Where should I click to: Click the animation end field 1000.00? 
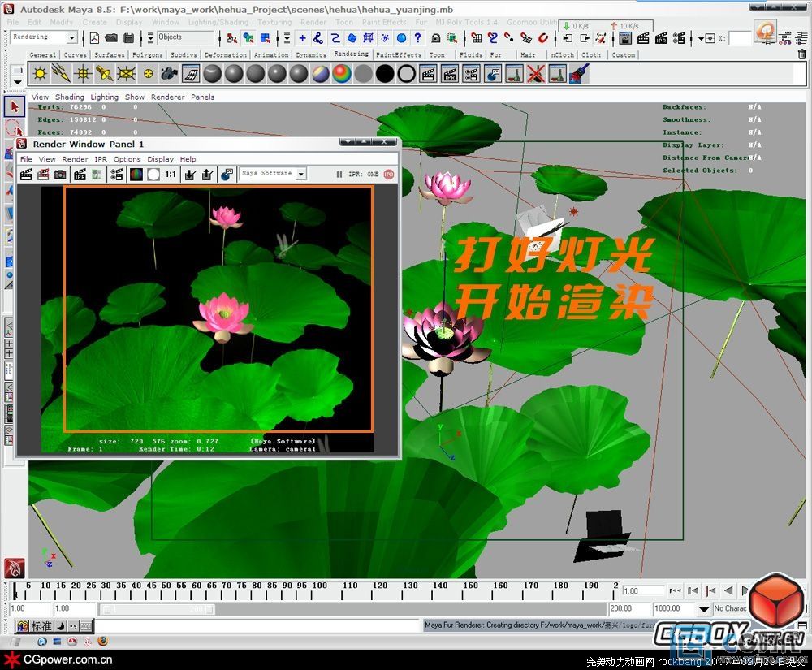(674, 609)
